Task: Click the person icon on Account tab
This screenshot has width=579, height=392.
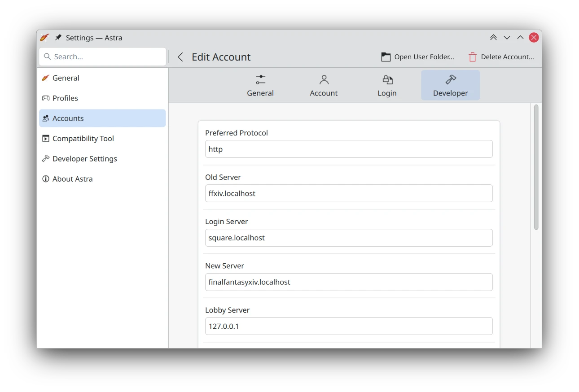Action: point(324,80)
